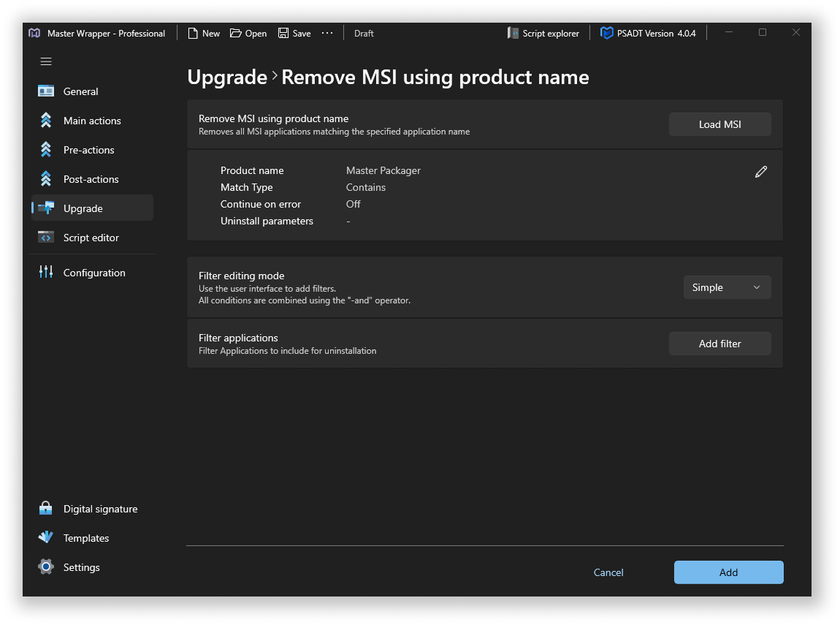Click the hamburger menu icon

pos(46,62)
